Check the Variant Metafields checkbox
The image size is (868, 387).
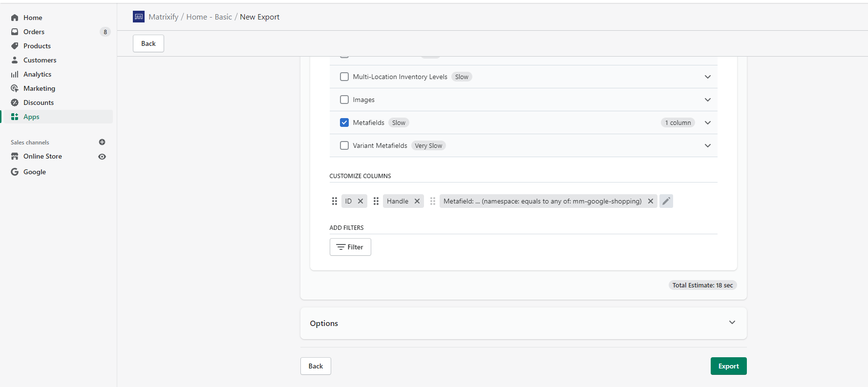pyautogui.click(x=344, y=145)
